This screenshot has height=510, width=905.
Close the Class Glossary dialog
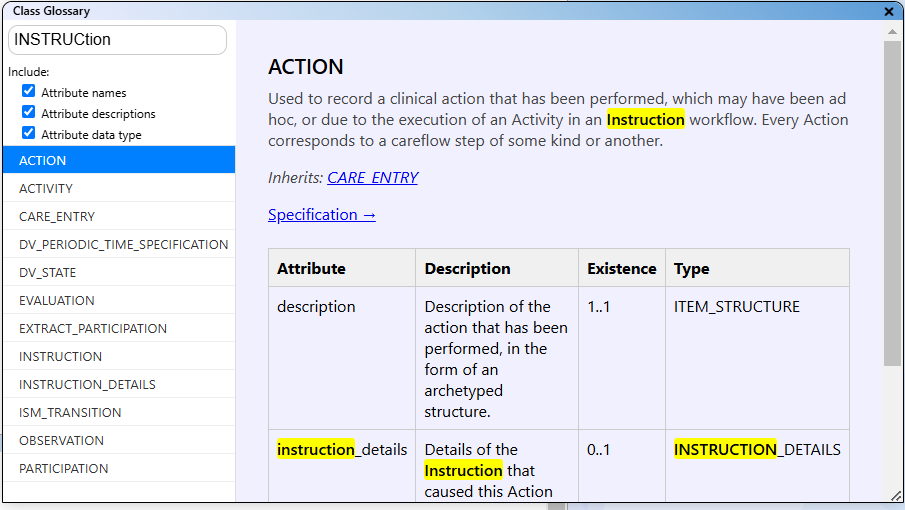click(x=889, y=11)
